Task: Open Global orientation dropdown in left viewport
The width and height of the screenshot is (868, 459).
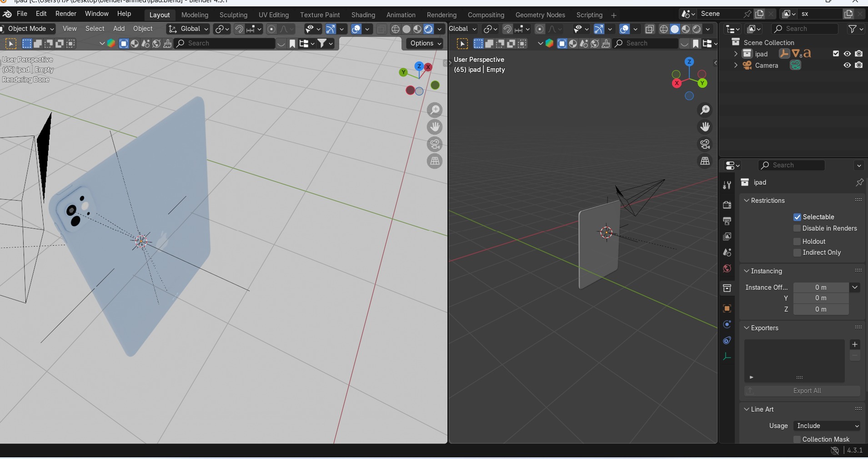Action: click(188, 29)
